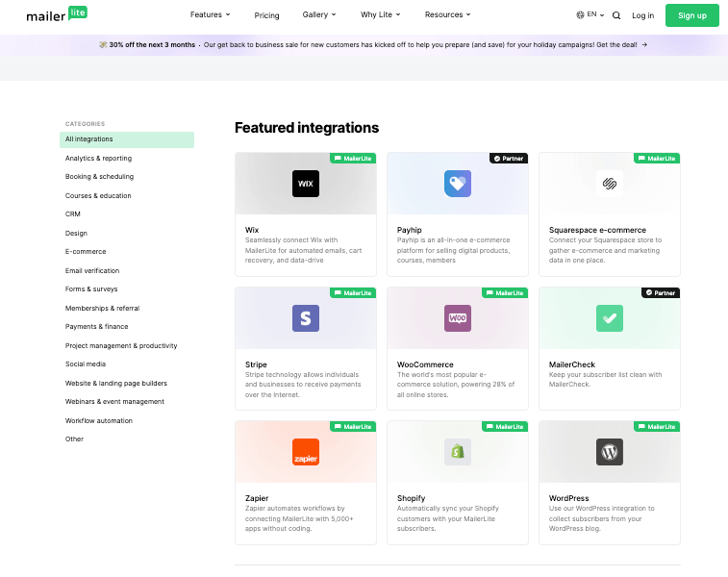Click the Stripe S icon

[306, 318]
